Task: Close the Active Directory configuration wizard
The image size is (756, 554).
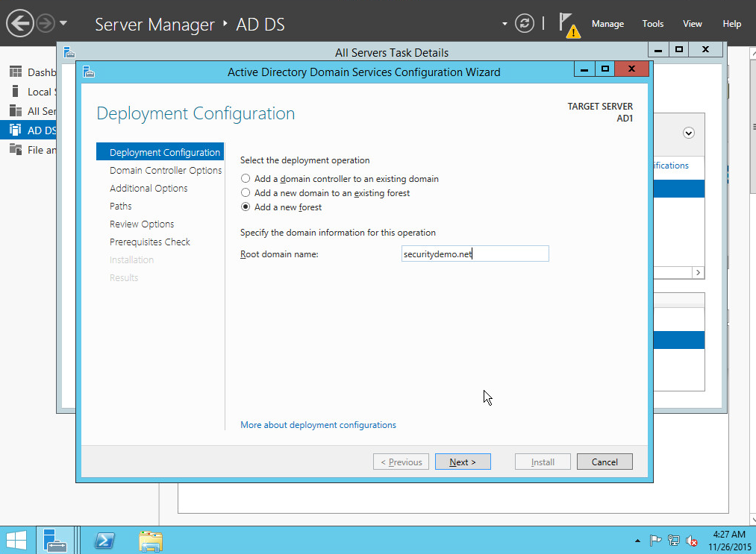Action: tap(631, 69)
